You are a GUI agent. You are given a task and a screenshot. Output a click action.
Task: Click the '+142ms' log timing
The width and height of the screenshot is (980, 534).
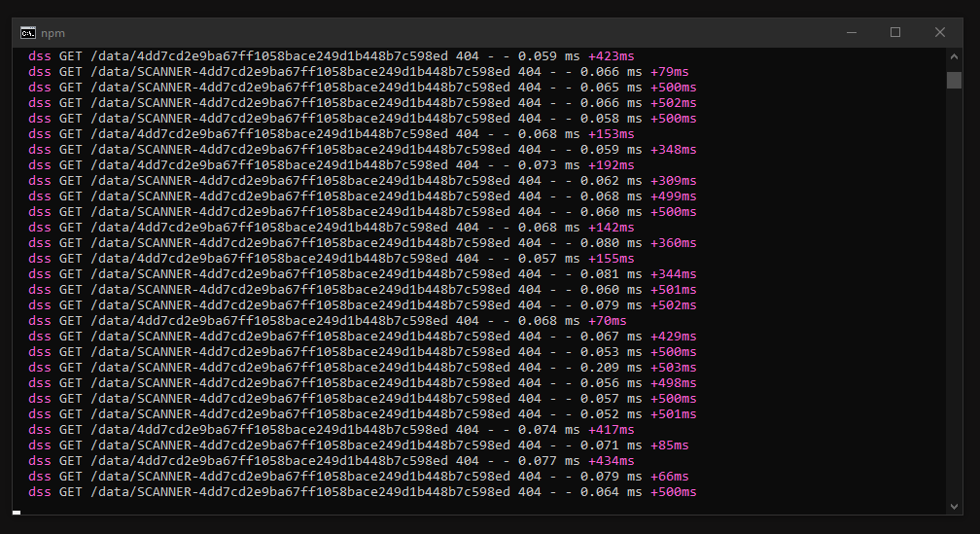coord(612,228)
